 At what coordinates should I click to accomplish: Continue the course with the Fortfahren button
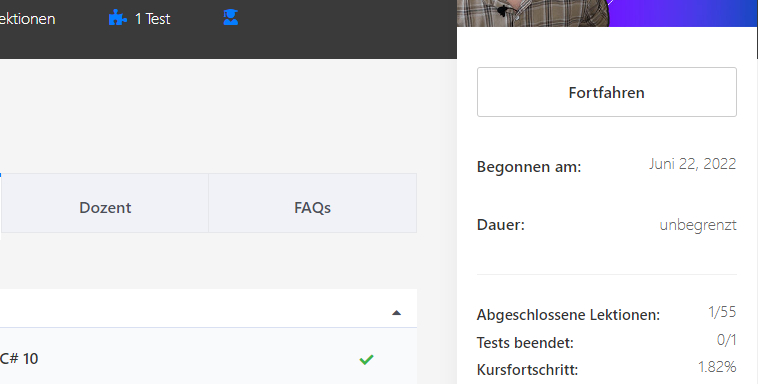click(607, 92)
